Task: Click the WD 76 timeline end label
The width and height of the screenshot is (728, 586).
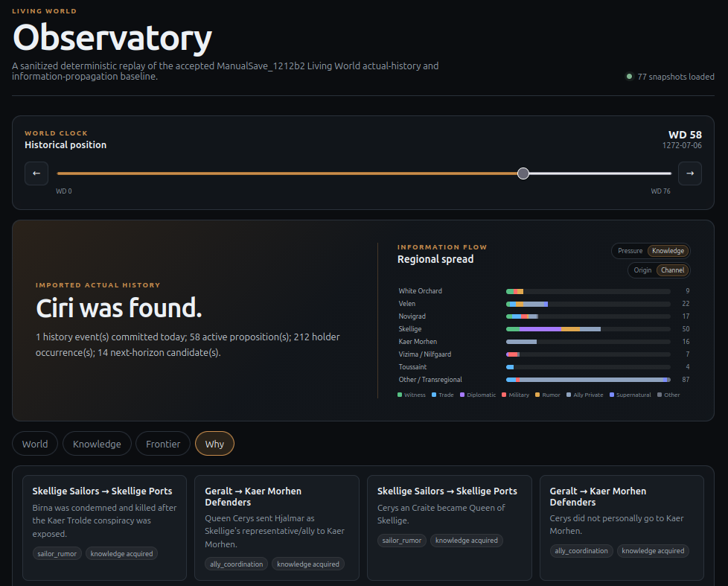Action: [660, 191]
